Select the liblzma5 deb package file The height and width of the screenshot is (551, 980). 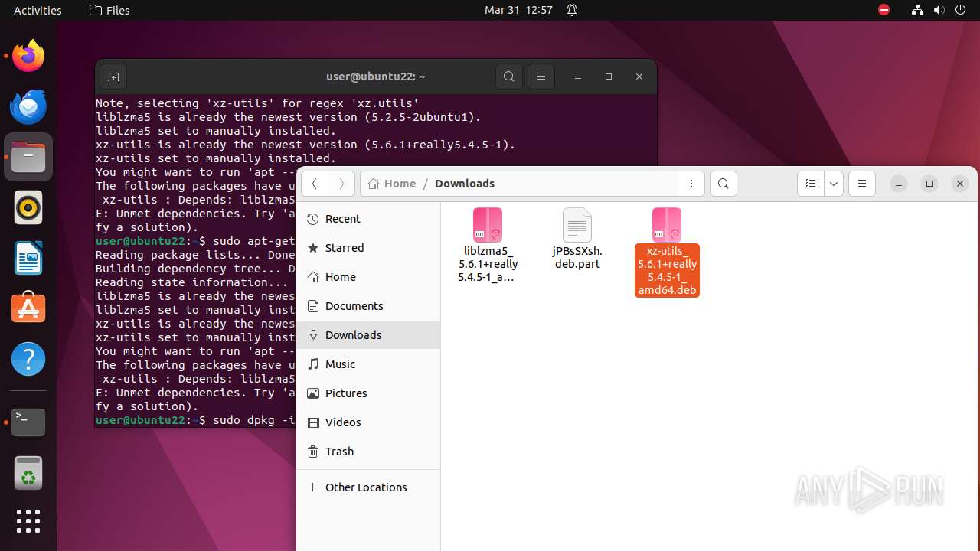pos(488,245)
